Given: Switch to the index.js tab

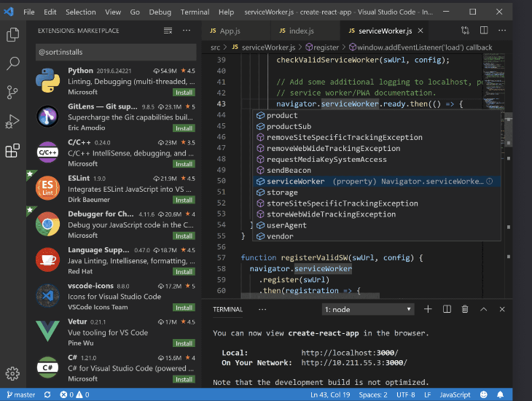Looking at the screenshot, I should 305,31.
